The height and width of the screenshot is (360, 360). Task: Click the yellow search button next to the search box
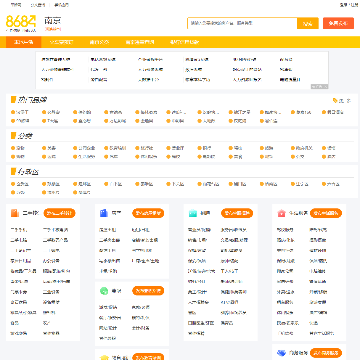(x=308, y=23)
